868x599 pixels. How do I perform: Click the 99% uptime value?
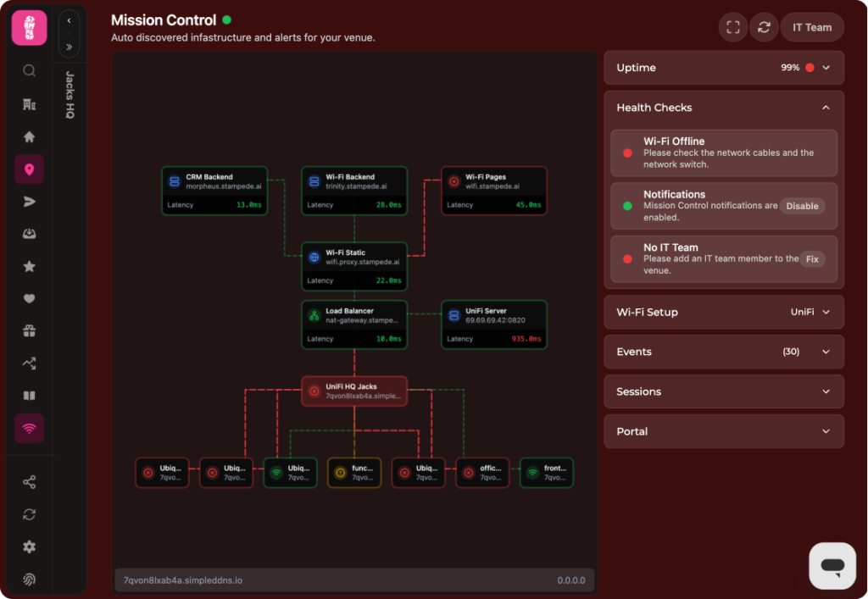point(790,68)
